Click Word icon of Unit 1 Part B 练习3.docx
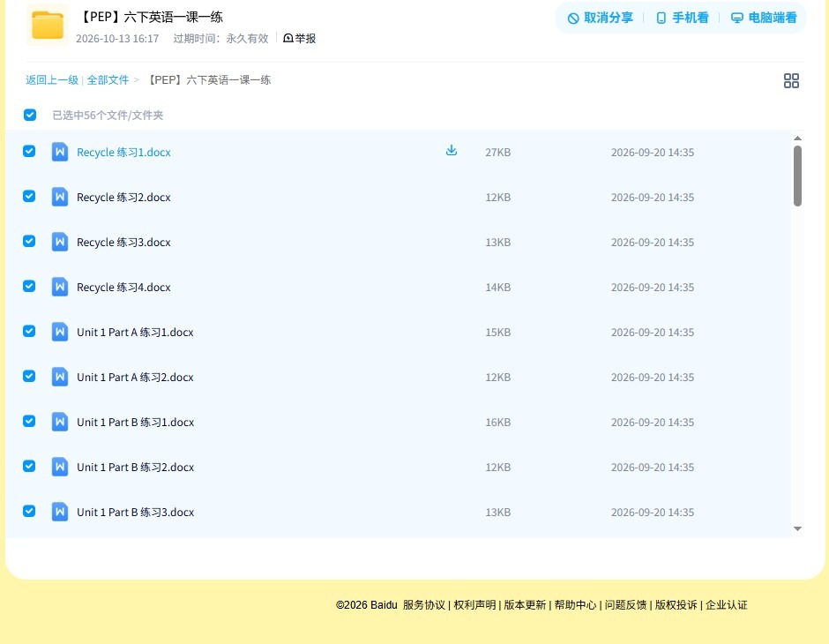This screenshot has height=644, width=829. [60, 512]
